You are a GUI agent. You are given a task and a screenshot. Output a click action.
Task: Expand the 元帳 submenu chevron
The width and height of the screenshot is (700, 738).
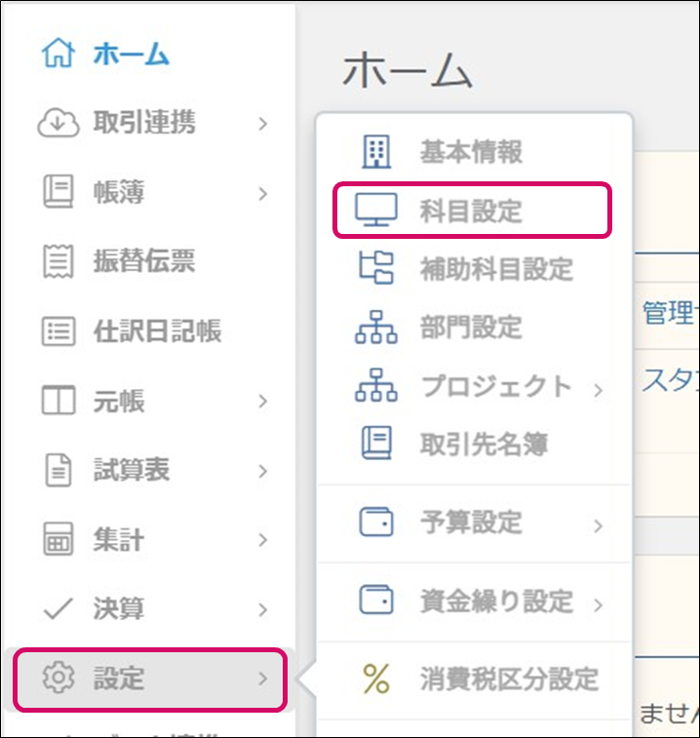tap(262, 401)
